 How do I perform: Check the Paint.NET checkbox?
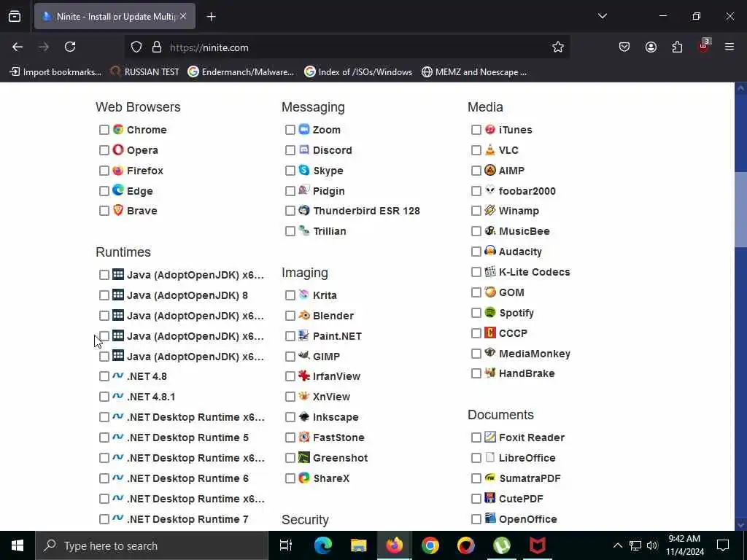point(290,336)
